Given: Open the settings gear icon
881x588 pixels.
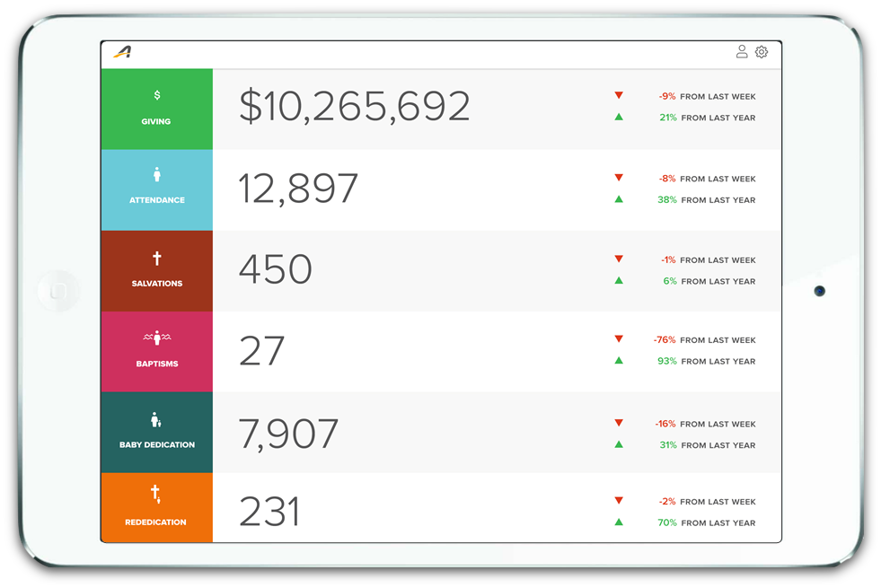Looking at the screenshot, I should [x=762, y=52].
